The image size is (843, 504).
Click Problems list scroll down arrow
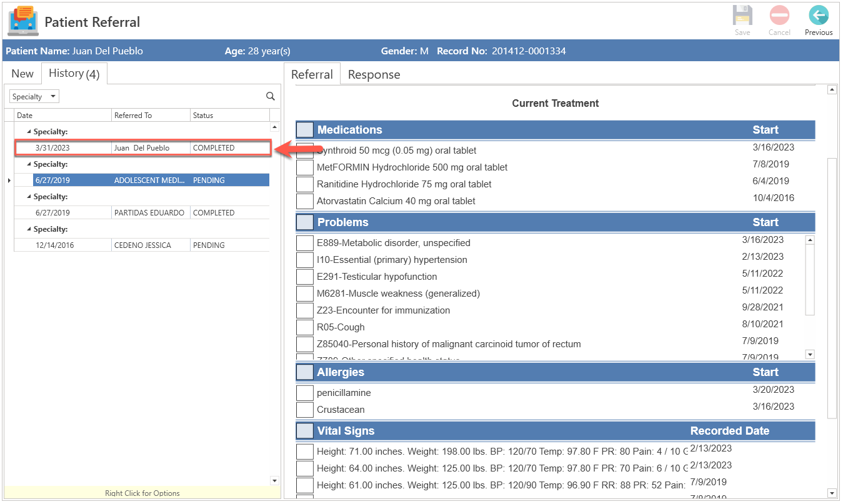[x=810, y=355]
